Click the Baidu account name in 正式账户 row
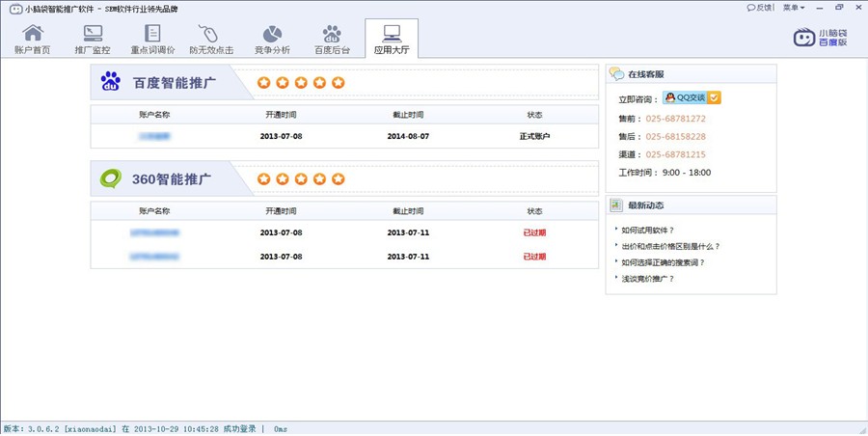 coord(154,136)
